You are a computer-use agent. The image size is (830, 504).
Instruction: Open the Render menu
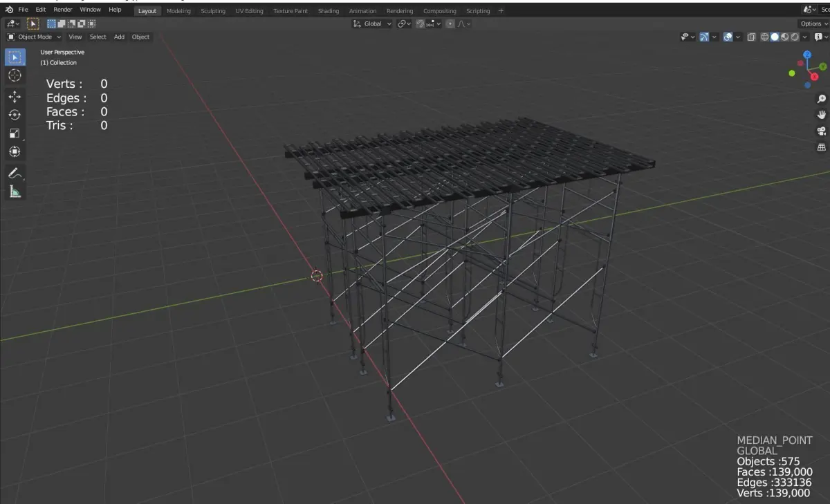[x=63, y=10]
